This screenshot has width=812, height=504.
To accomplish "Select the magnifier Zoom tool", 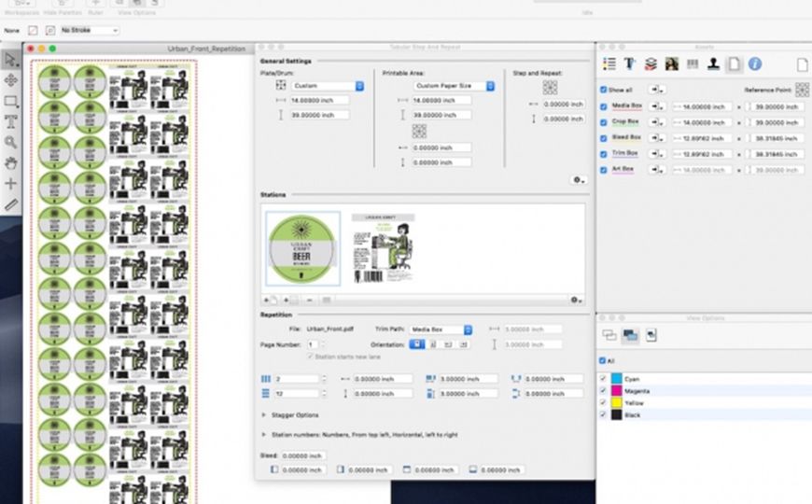I will 10,142.
